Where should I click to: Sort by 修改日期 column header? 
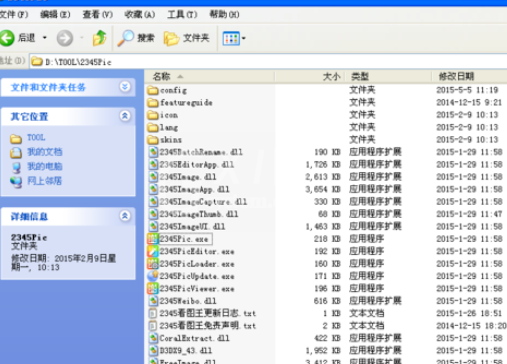(x=469, y=77)
